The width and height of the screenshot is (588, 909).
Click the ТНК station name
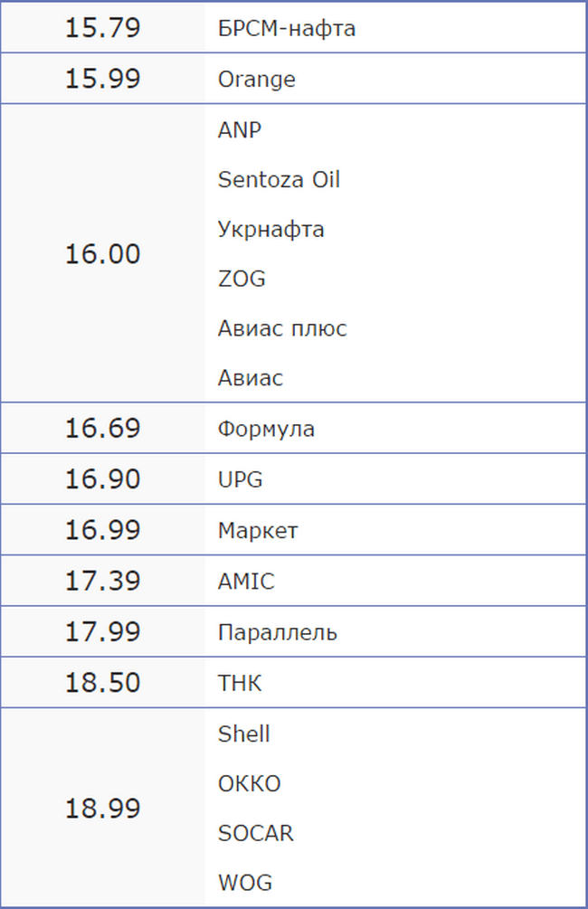[x=240, y=684]
